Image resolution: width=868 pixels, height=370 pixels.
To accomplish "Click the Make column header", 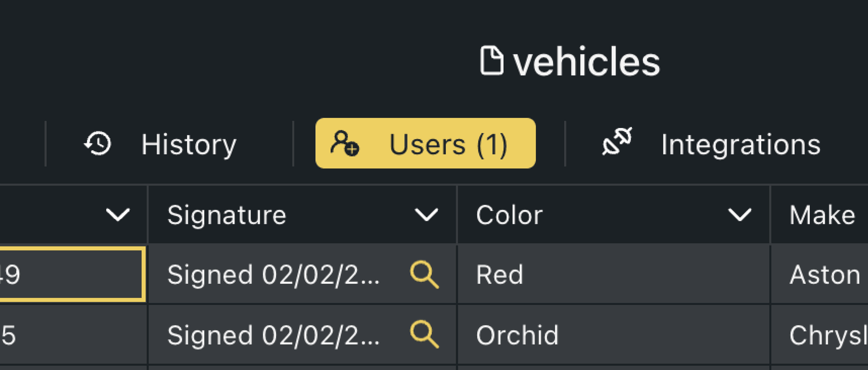I will pyautogui.click(x=822, y=214).
